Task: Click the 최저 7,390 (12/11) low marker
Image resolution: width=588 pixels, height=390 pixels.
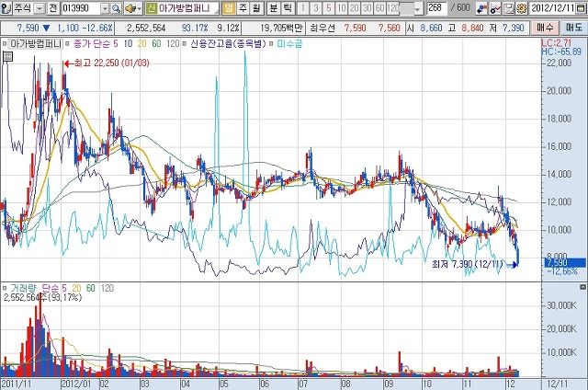Action: [475, 264]
